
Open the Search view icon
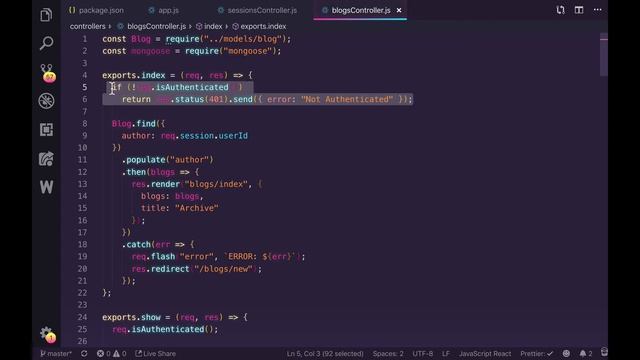pyautogui.click(x=46, y=43)
